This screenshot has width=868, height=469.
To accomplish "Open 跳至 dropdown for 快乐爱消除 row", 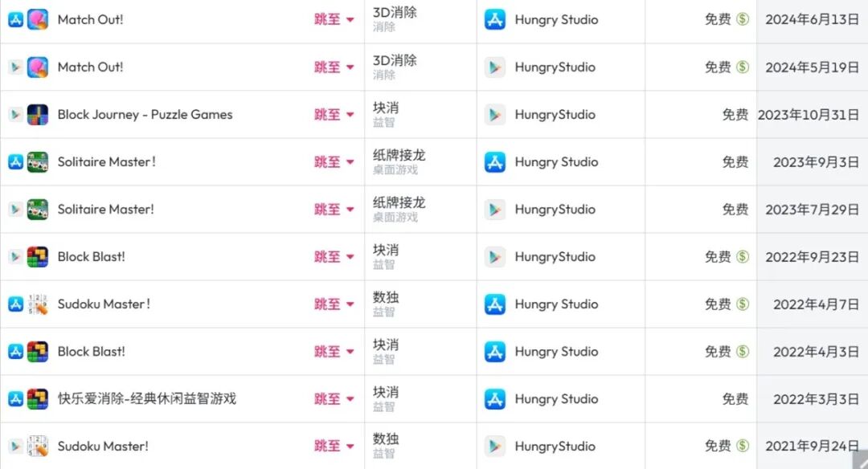I will coord(334,399).
